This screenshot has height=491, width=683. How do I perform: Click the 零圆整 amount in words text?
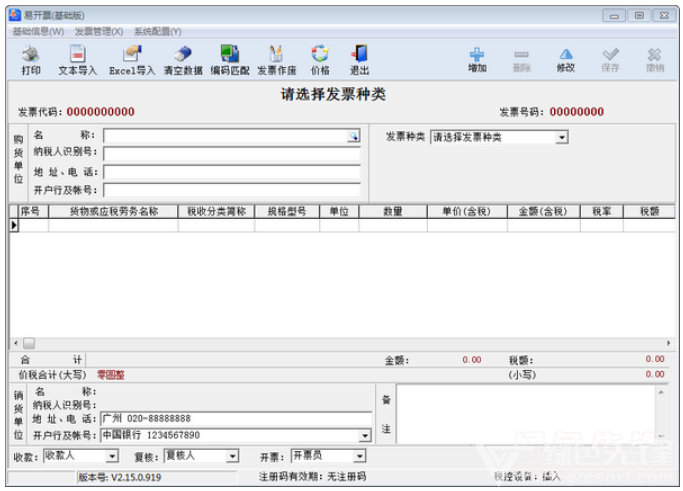click(x=111, y=375)
